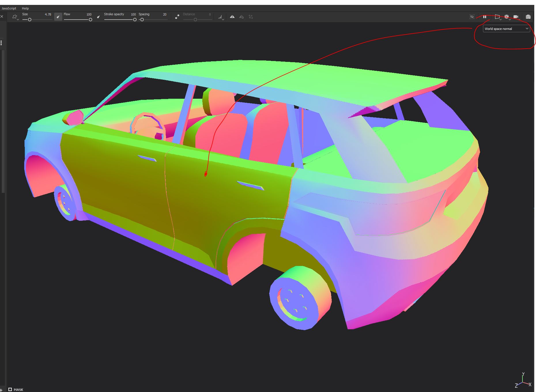
Task: Select the pointed brush alpha preset
Action: click(x=58, y=16)
